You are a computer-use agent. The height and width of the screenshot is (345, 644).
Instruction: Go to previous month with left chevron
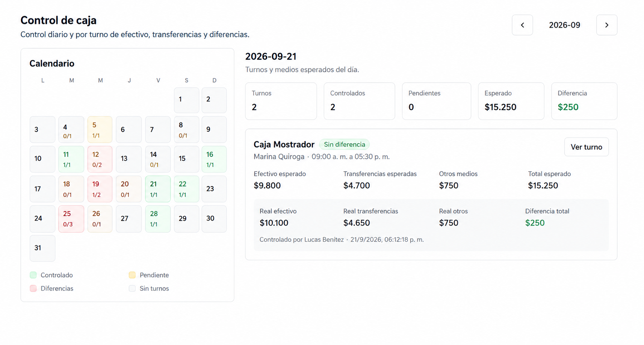click(x=522, y=25)
